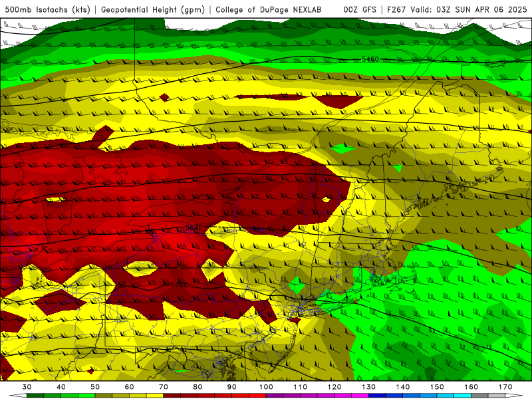The height and width of the screenshot is (399, 532).
Task: Click the '00Z GFS' model run label
Action: pos(360,9)
